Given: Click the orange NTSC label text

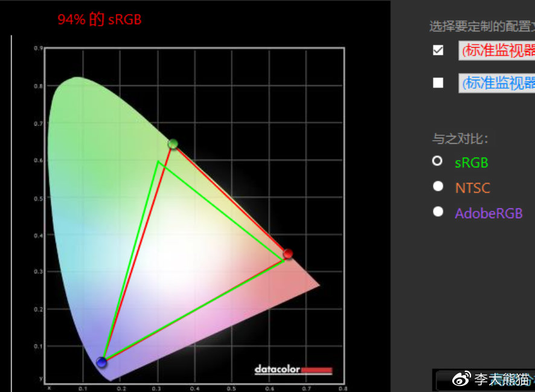Looking at the screenshot, I should (472, 188).
